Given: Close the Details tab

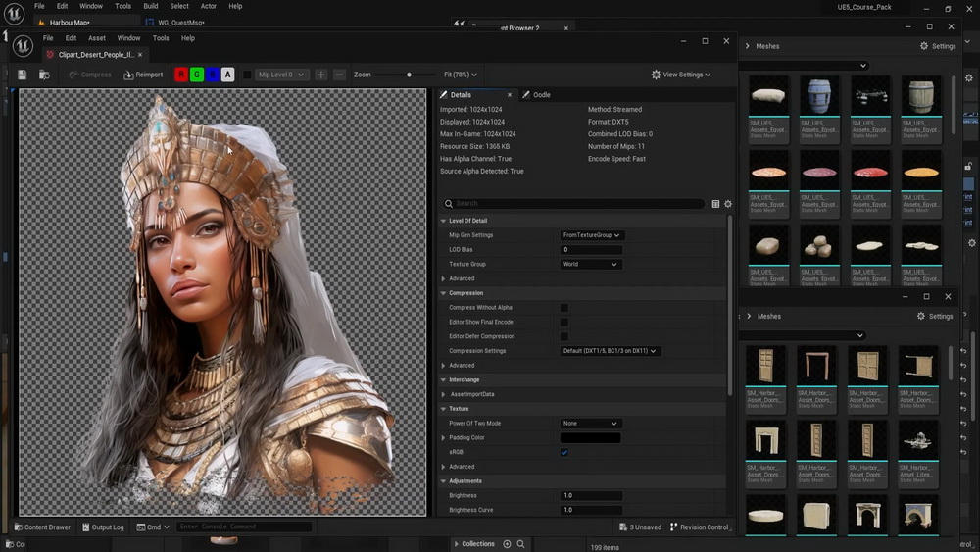Looking at the screenshot, I should (x=510, y=95).
